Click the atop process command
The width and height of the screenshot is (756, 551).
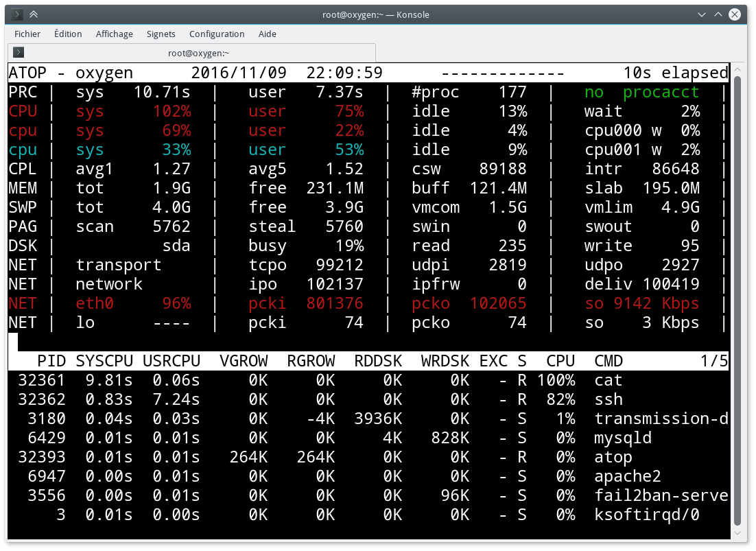pyautogui.click(x=613, y=457)
